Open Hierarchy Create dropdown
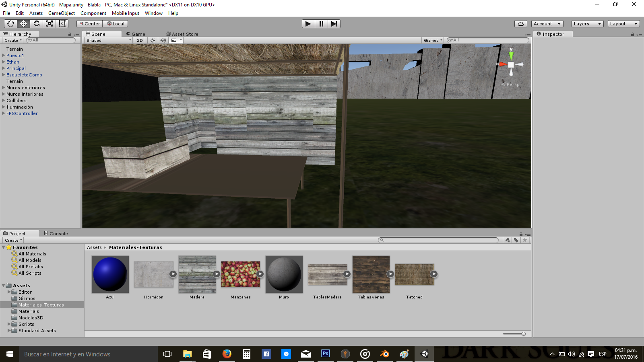This screenshot has width=644, height=362. pos(13,40)
